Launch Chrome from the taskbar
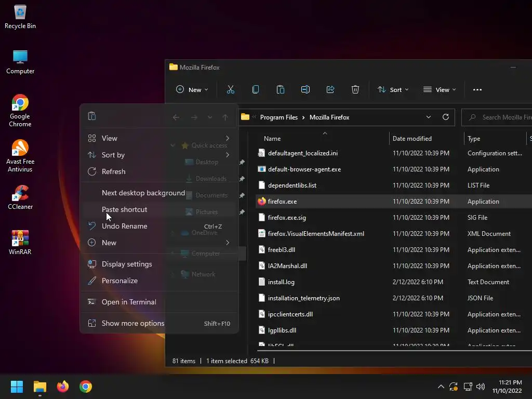 pos(86,387)
